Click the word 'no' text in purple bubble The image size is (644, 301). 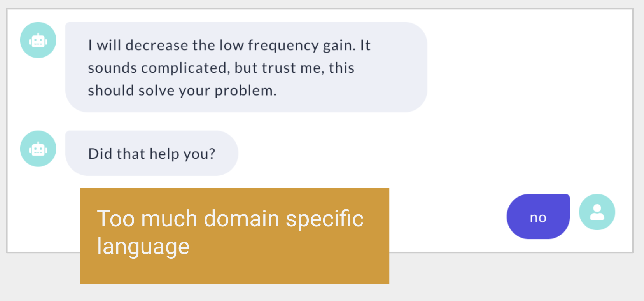click(538, 218)
